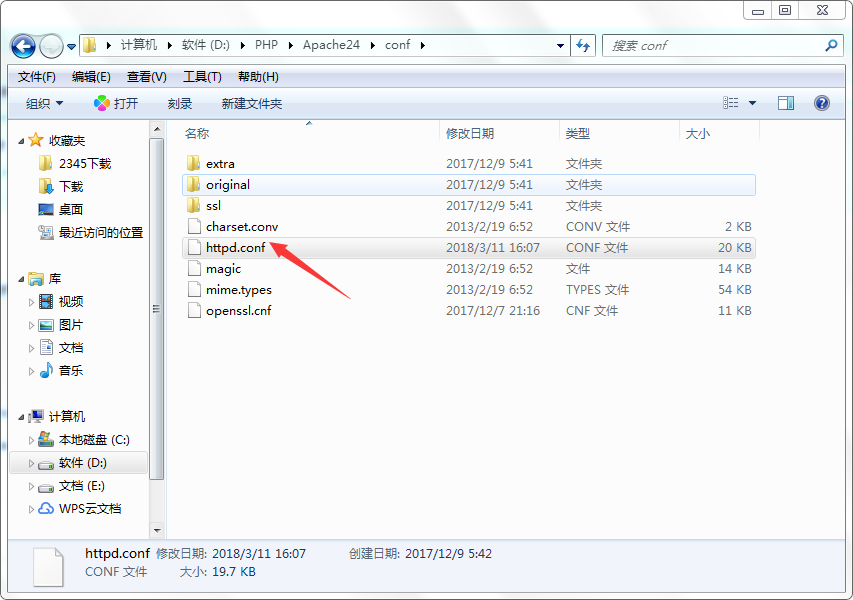Click the PHP breadcrumb segment
The width and height of the screenshot is (853, 600).
click(x=267, y=45)
